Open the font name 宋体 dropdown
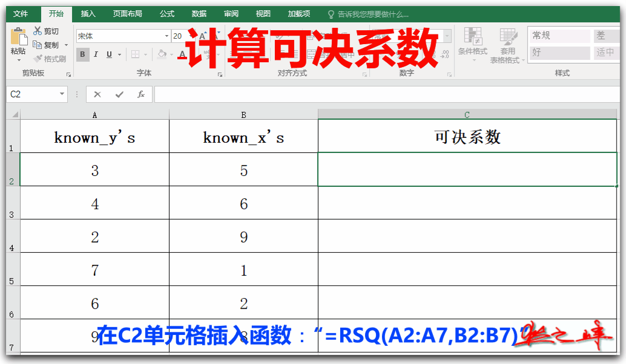Screen dimensions: 626x364 (x=166, y=36)
